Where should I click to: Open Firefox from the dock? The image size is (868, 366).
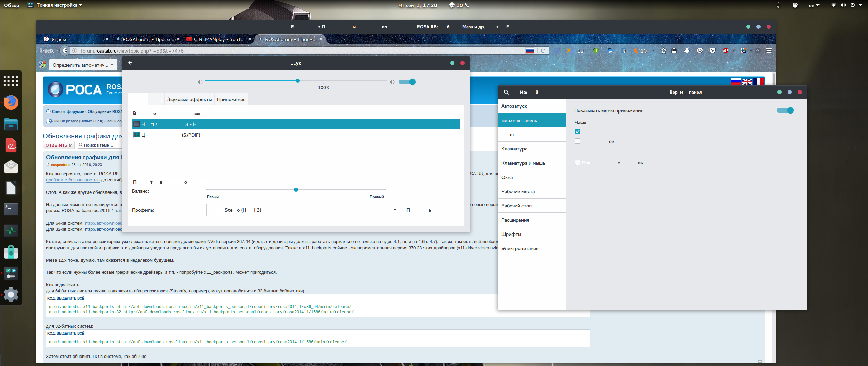[11, 102]
